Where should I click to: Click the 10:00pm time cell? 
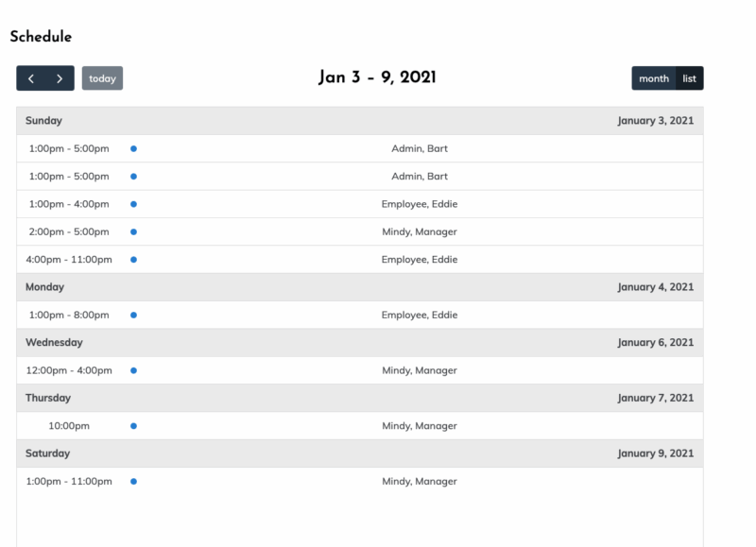pos(69,425)
